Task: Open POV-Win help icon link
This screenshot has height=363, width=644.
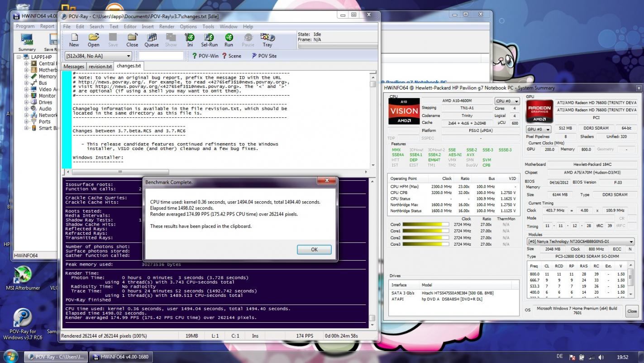Action: 205,56
